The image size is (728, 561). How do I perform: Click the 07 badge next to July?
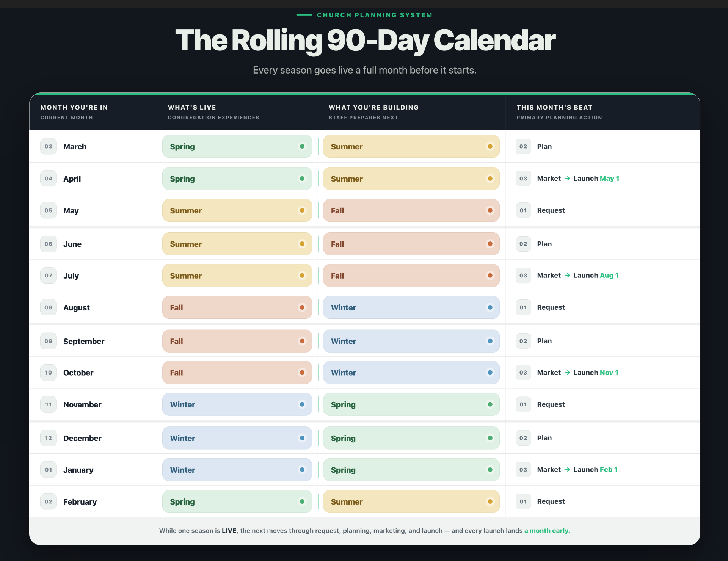(49, 276)
